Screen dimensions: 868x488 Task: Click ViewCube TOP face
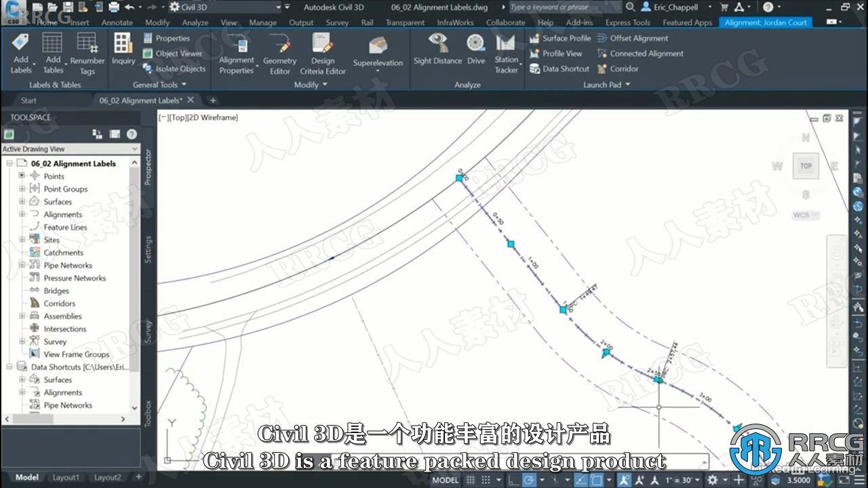coord(806,165)
